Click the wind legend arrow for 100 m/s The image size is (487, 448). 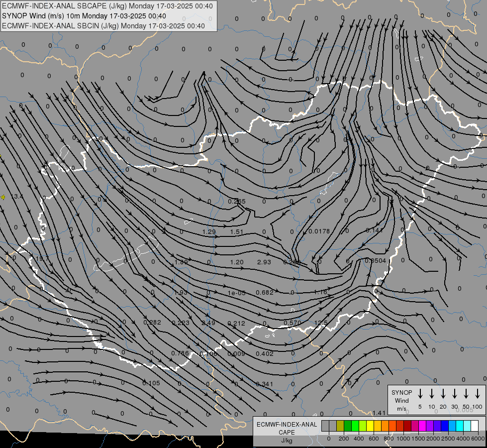478,394
